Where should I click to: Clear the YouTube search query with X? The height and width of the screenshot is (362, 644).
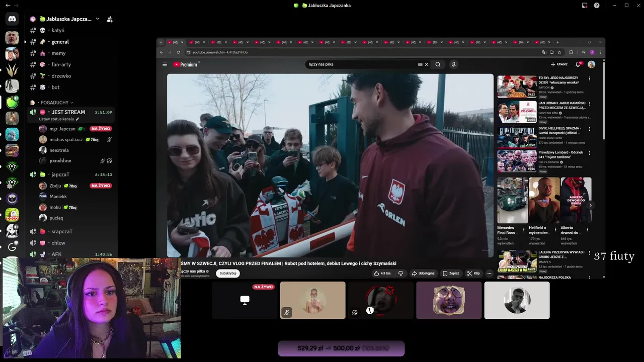click(427, 64)
